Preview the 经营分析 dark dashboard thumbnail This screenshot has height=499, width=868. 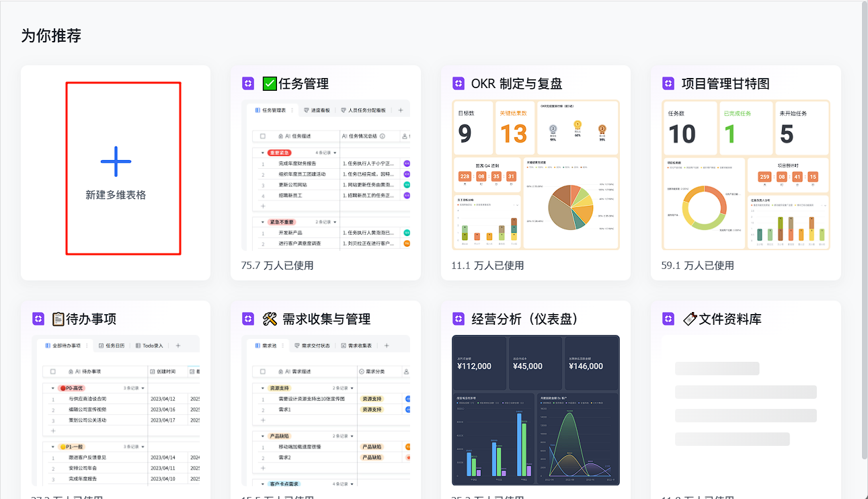535,410
